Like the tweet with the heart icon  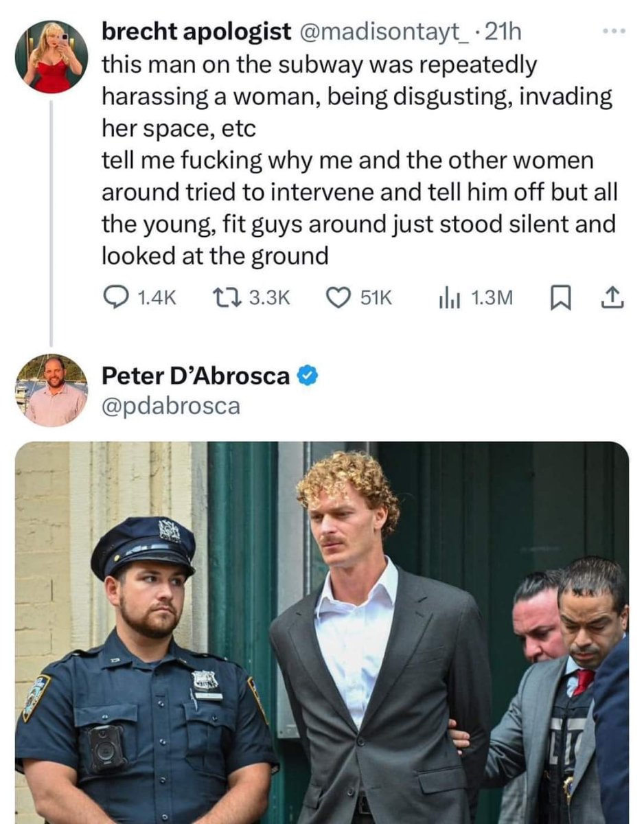[336, 297]
